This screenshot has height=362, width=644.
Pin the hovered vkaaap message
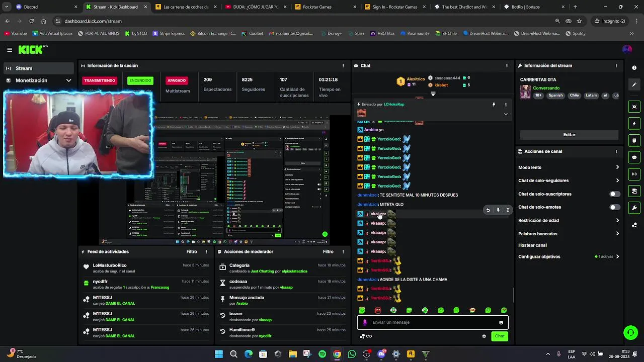[498, 210]
